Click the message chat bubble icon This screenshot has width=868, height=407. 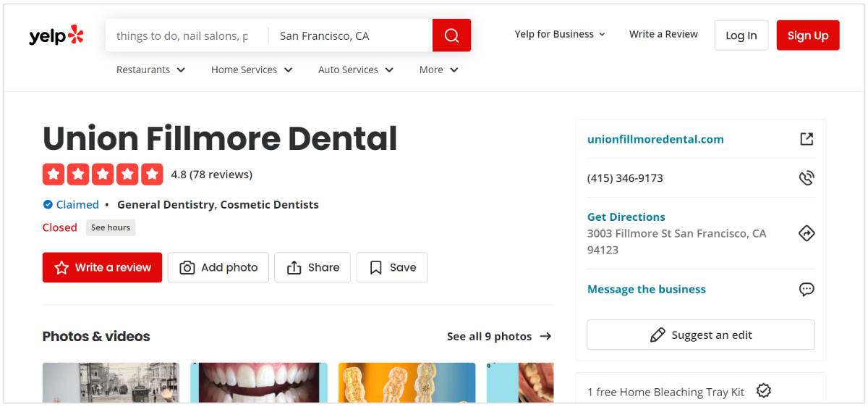[x=807, y=290]
